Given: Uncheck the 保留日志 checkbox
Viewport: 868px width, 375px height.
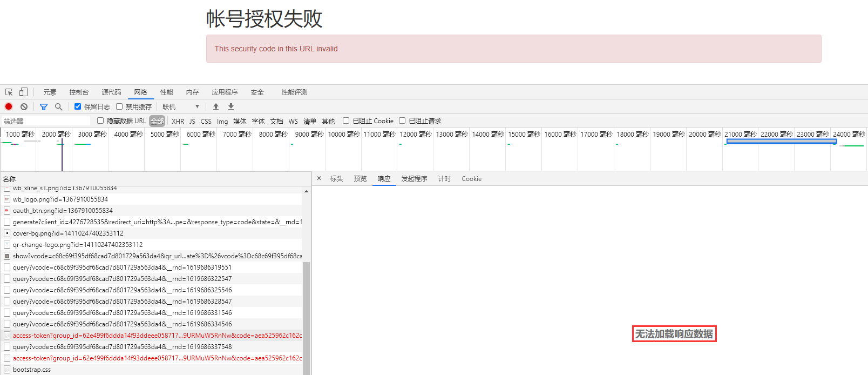Looking at the screenshot, I should coord(78,106).
